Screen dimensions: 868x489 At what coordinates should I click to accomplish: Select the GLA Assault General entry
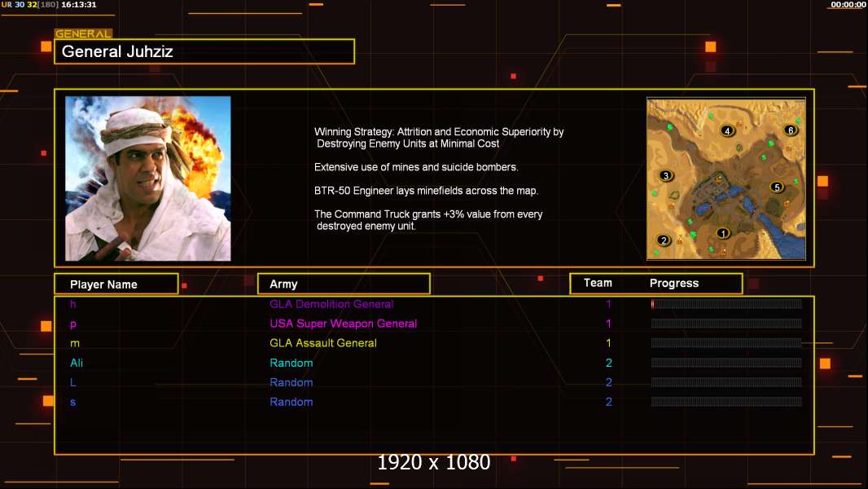tap(323, 343)
